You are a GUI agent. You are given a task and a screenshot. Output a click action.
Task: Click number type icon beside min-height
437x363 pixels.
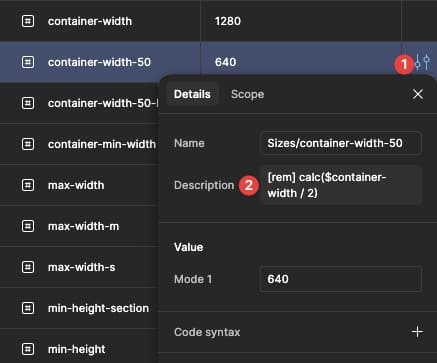tap(28, 349)
